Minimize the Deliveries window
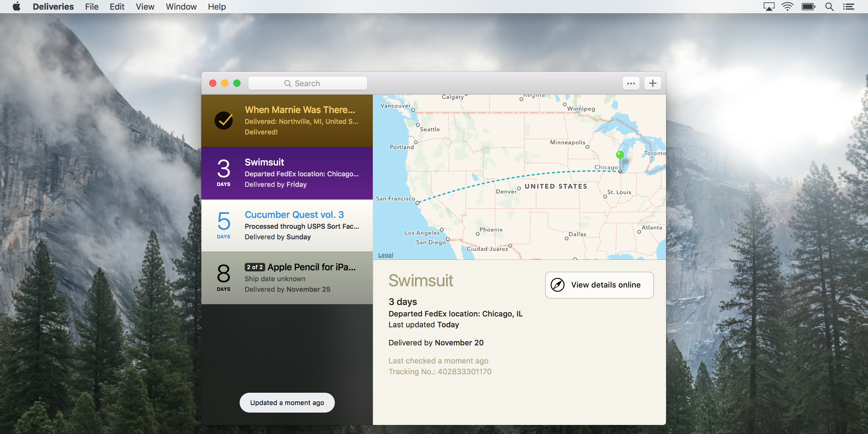The width and height of the screenshot is (868, 434). point(225,83)
